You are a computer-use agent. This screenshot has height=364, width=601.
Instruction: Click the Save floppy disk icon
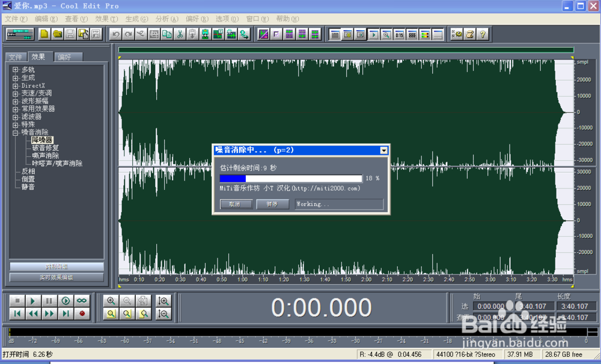pyautogui.click(x=70, y=34)
